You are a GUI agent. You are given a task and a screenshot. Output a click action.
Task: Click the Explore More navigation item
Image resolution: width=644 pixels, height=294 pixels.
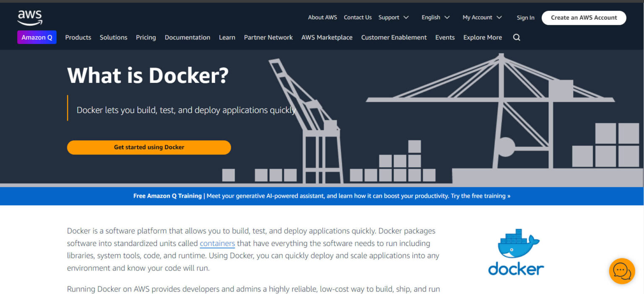click(482, 37)
